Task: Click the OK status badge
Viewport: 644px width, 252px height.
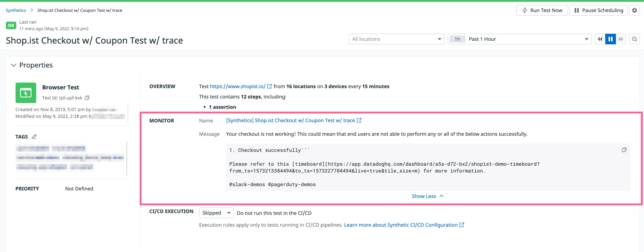Action: pos(11,25)
